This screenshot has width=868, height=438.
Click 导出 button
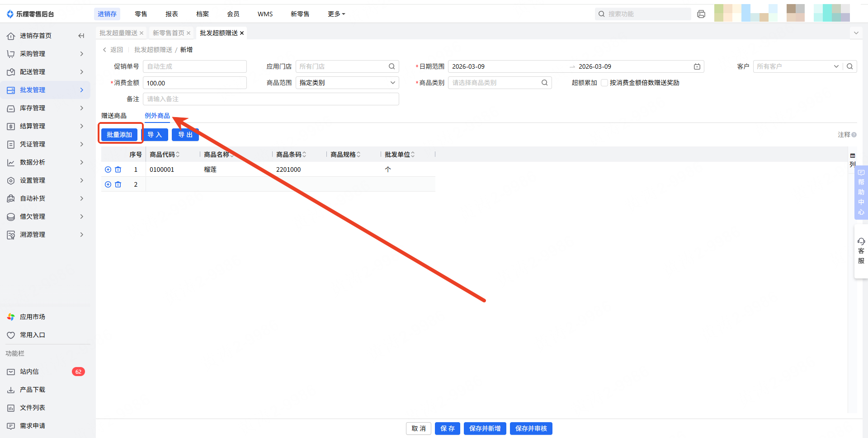(x=185, y=135)
